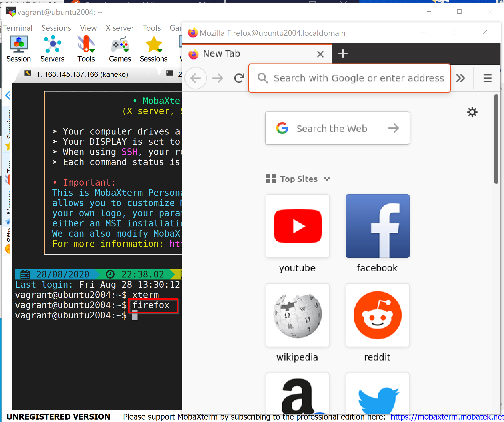Open the Sessions menu in MobaXterm
The height and width of the screenshot is (422, 504).
(x=56, y=28)
